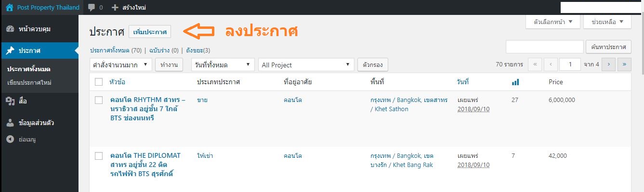Click the เพิ่มประกาศ button

click(150, 32)
